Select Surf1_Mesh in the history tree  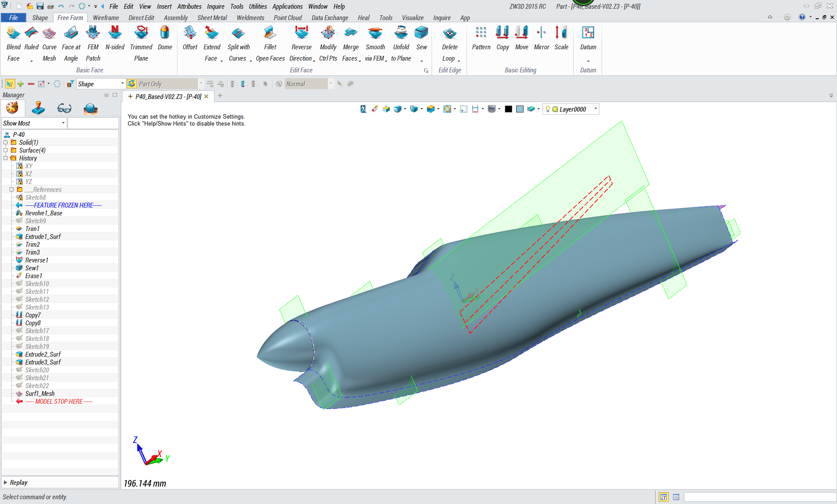point(40,394)
